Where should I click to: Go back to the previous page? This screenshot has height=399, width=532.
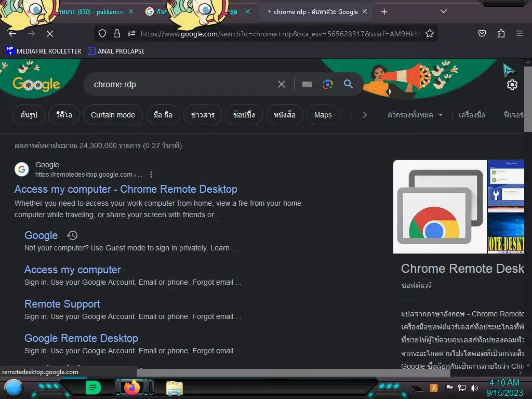[12, 34]
